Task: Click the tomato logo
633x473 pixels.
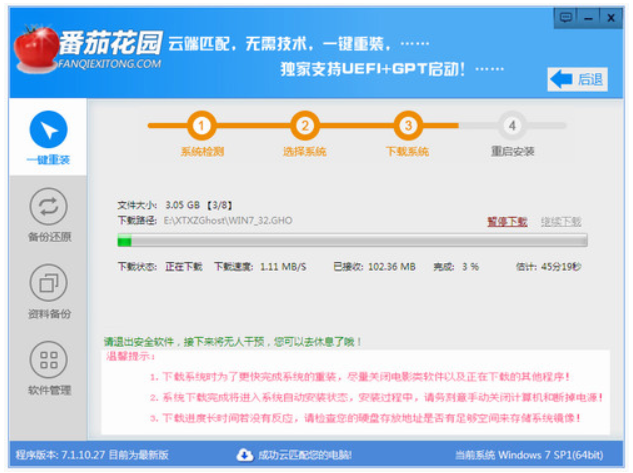Action: click(x=36, y=49)
